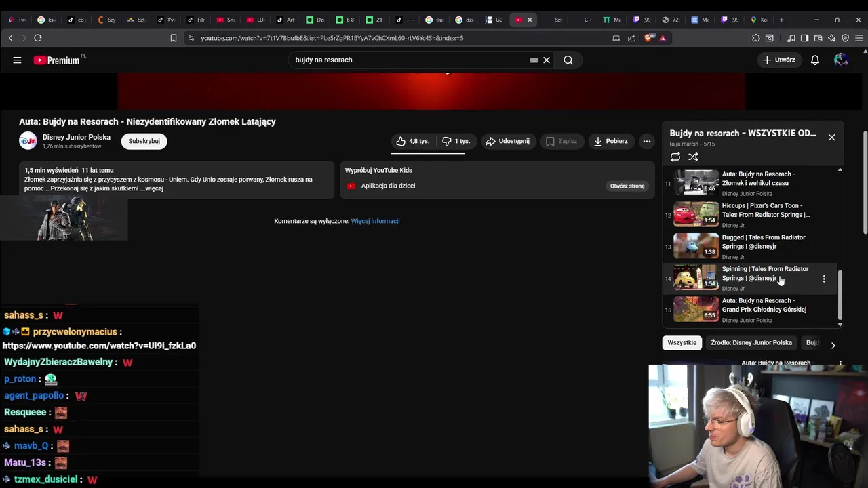Image resolution: width=868 pixels, height=488 pixels.
Task: Click the Disney Junior Polska channel name
Action: [77, 137]
